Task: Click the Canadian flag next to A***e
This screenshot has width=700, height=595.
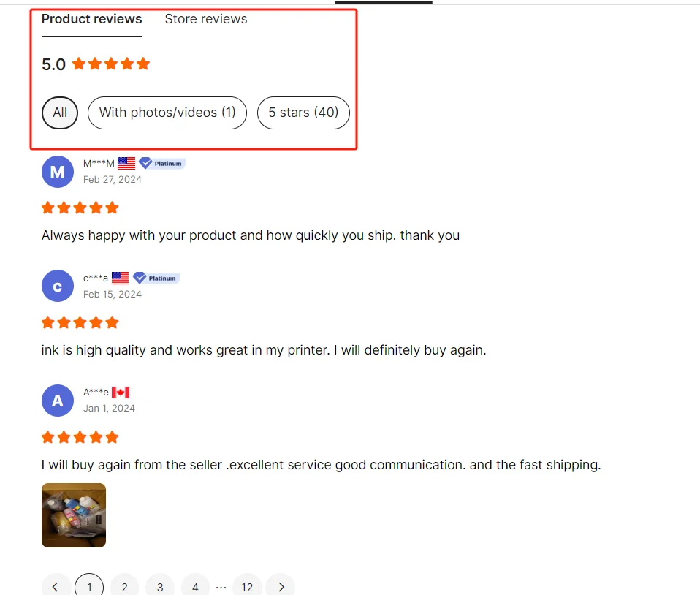Action: 121,393
